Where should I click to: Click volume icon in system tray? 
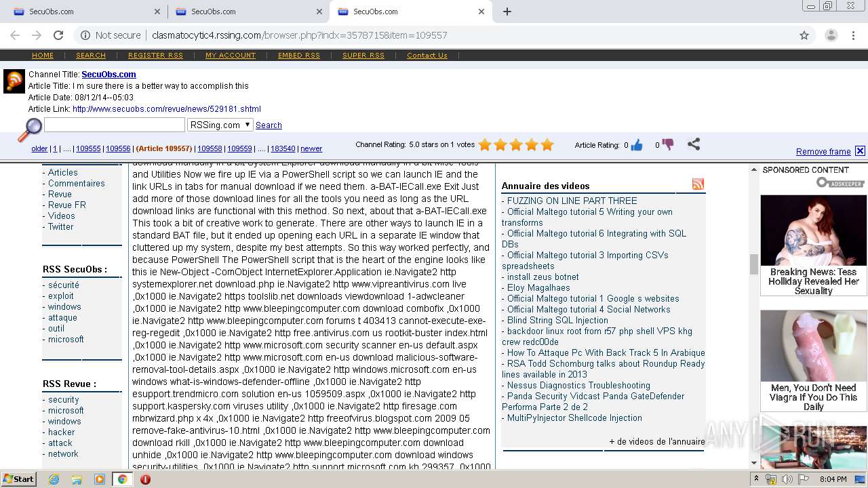coord(787,479)
